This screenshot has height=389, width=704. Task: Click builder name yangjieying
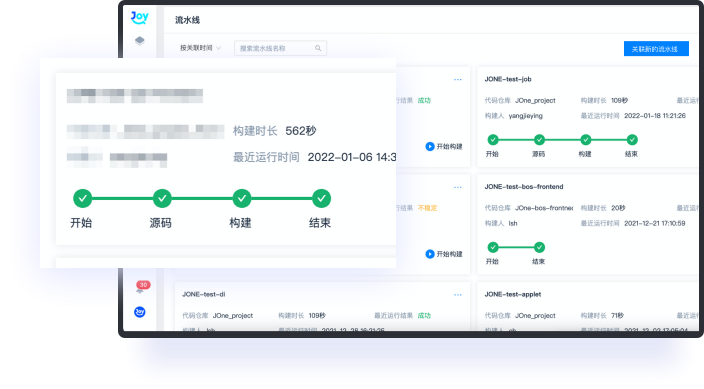525,116
